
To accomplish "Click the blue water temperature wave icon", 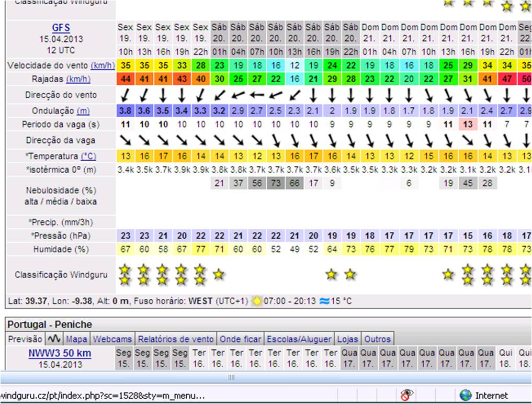I will pos(324,301).
